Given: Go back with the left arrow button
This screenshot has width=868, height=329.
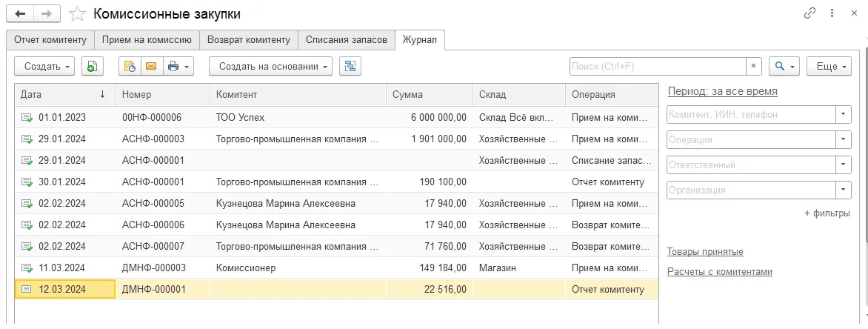Looking at the screenshot, I should click(x=20, y=14).
